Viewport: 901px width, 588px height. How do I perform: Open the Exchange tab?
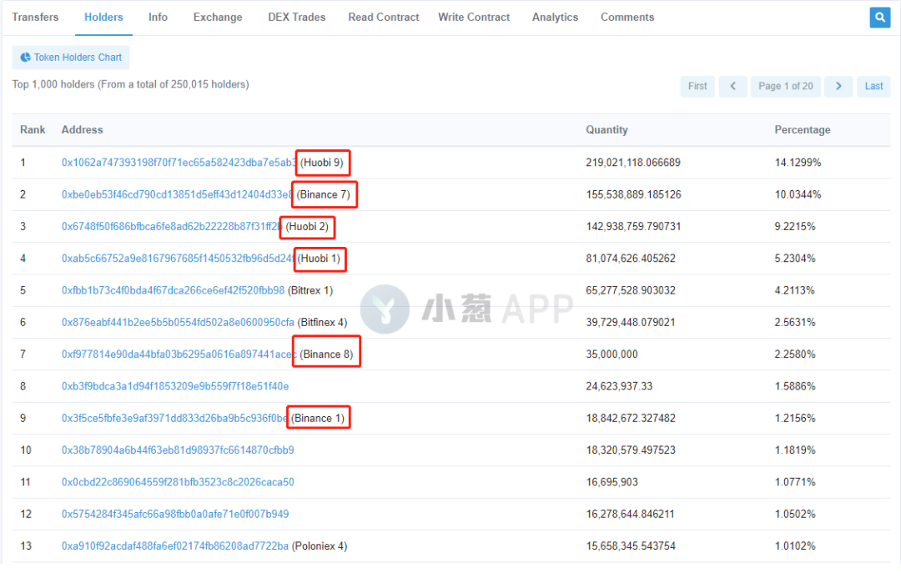point(218,18)
